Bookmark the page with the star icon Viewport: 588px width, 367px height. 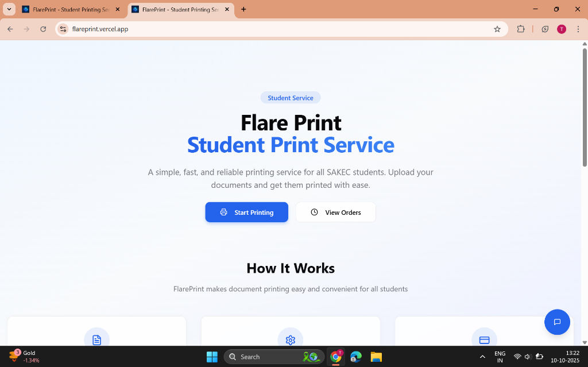click(x=497, y=29)
